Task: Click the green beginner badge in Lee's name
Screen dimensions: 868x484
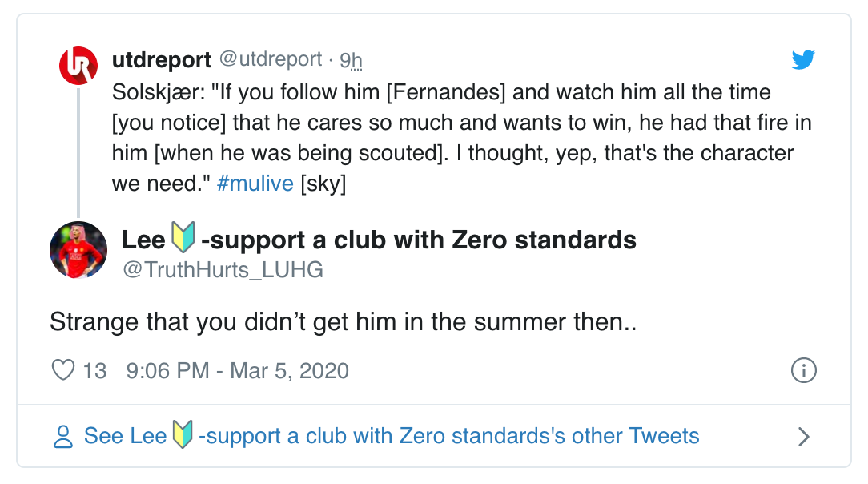Action: tap(183, 238)
